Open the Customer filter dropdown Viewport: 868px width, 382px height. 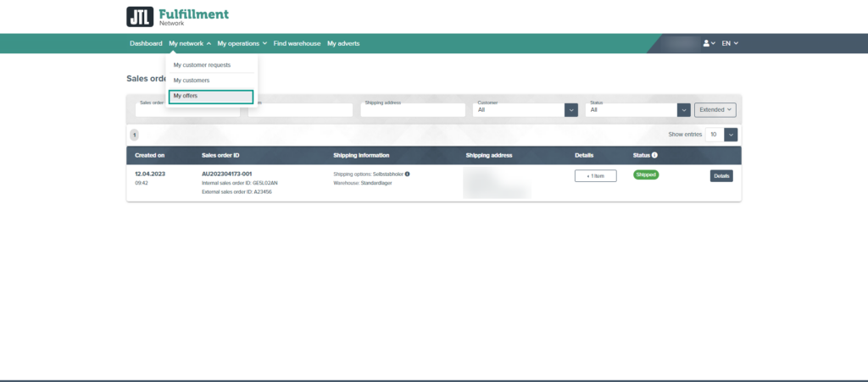pos(526,109)
